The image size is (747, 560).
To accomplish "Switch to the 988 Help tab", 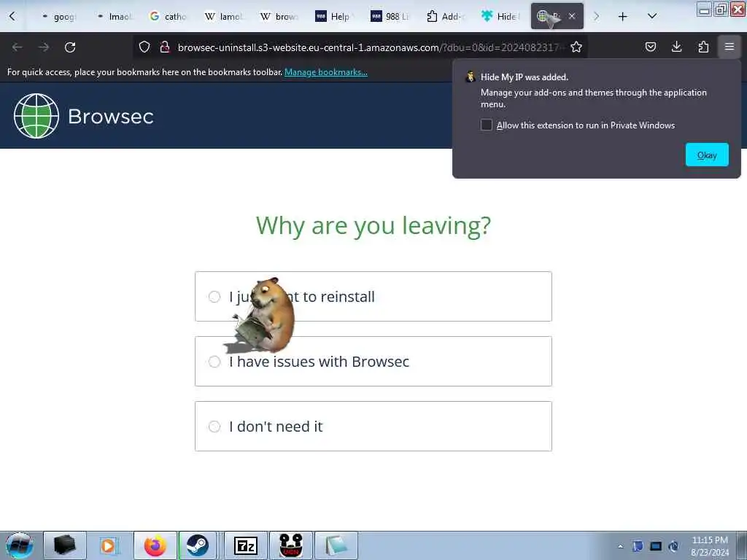I will point(334,17).
